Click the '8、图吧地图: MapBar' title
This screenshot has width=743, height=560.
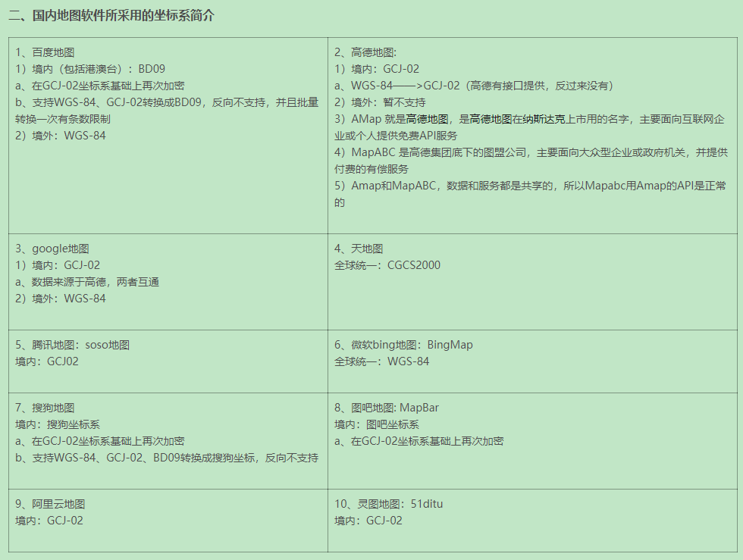click(x=387, y=408)
